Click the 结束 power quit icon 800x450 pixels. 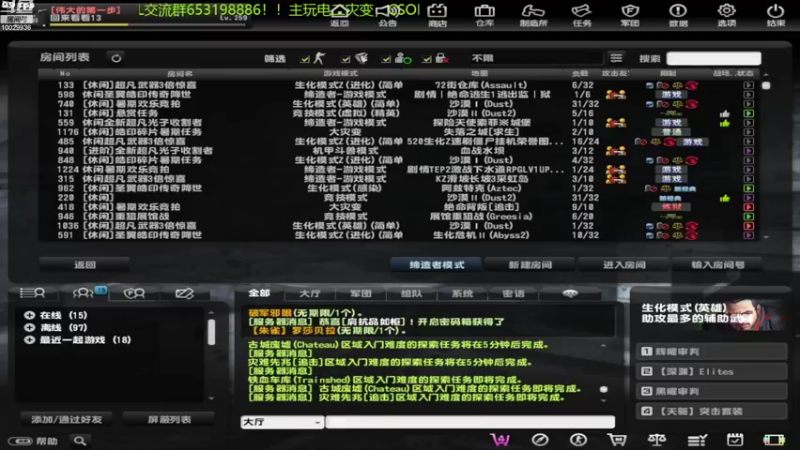click(x=776, y=14)
